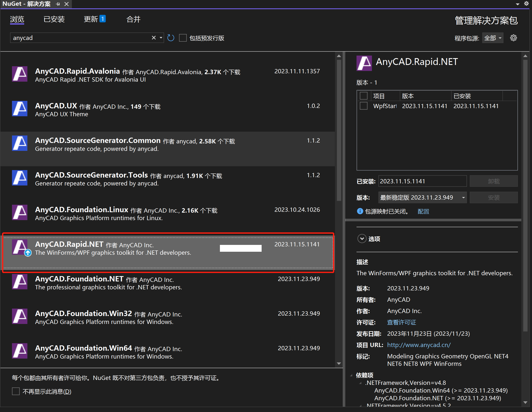Open window options gear at top right
Image resolution: width=532 pixels, height=412 pixels.
click(x=526, y=4)
